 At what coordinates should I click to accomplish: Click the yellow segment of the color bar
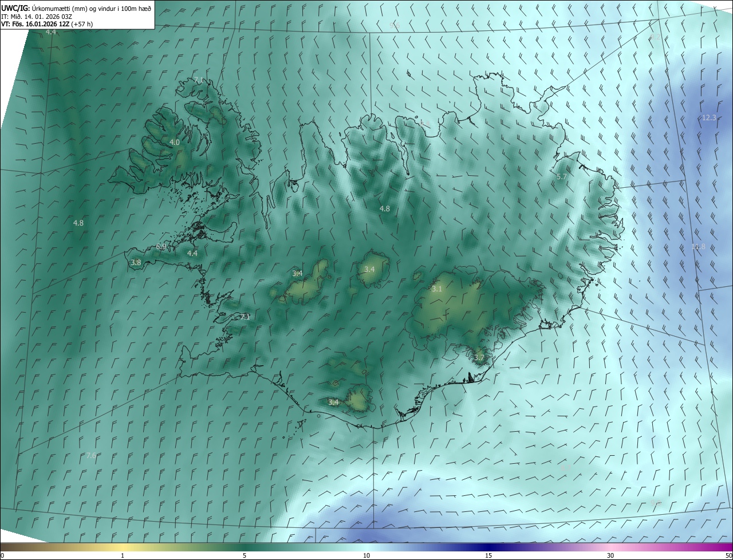pyautogui.click(x=123, y=547)
